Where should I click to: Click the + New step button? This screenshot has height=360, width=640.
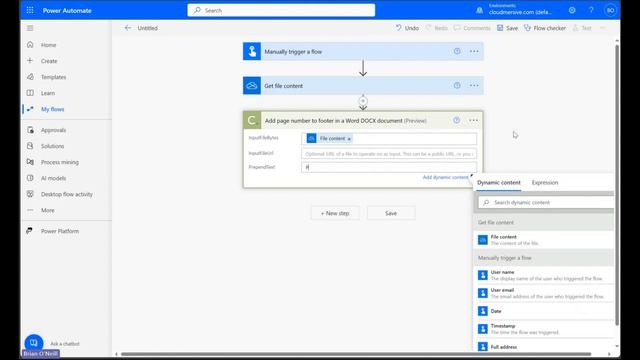point(335,213)
